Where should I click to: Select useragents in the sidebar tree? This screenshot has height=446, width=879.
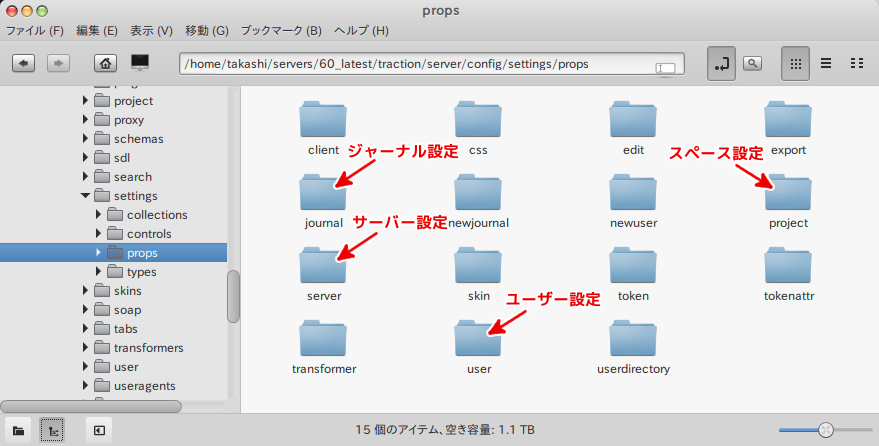pyautogui.click(x=145, y=386)
